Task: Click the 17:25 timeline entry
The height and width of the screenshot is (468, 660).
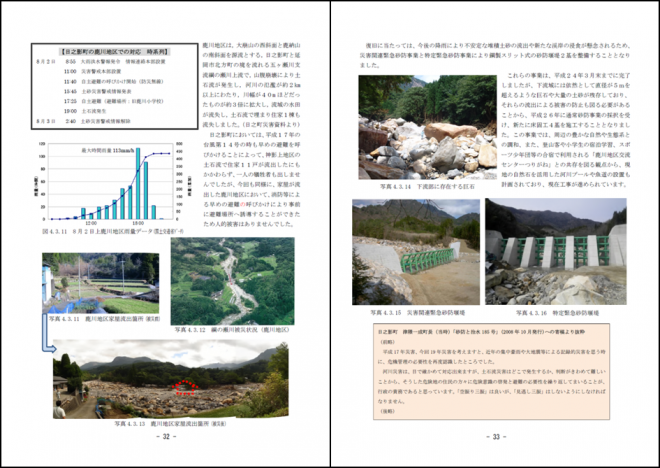Action: (x=114, y=101)
